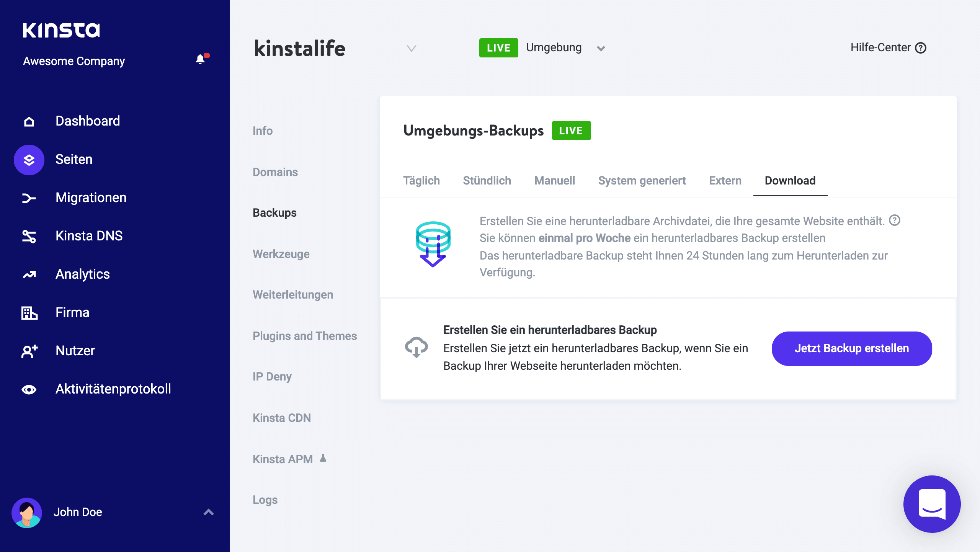Open Kinsta DNS in sidebar
Image resolution: width=980 pixels, height=552 pixels.
point(89,236)
